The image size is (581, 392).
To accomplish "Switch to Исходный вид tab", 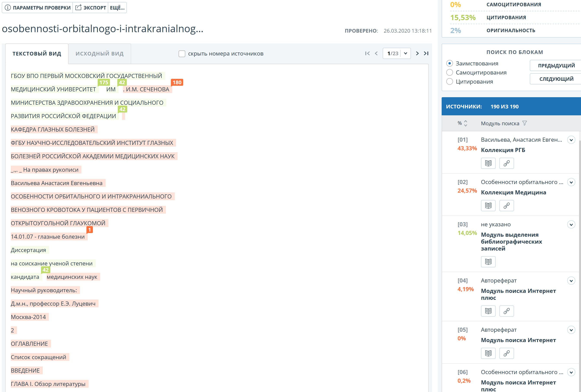I will coord(100,54).
